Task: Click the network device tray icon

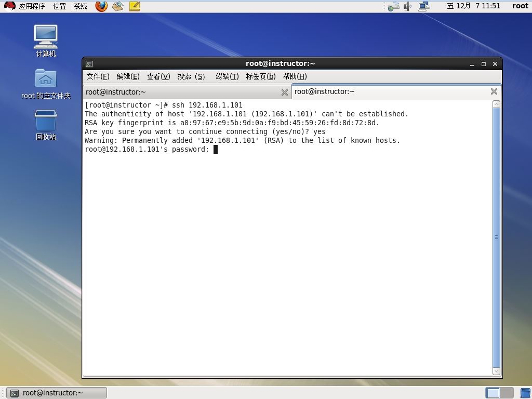Action: point(394,6)
